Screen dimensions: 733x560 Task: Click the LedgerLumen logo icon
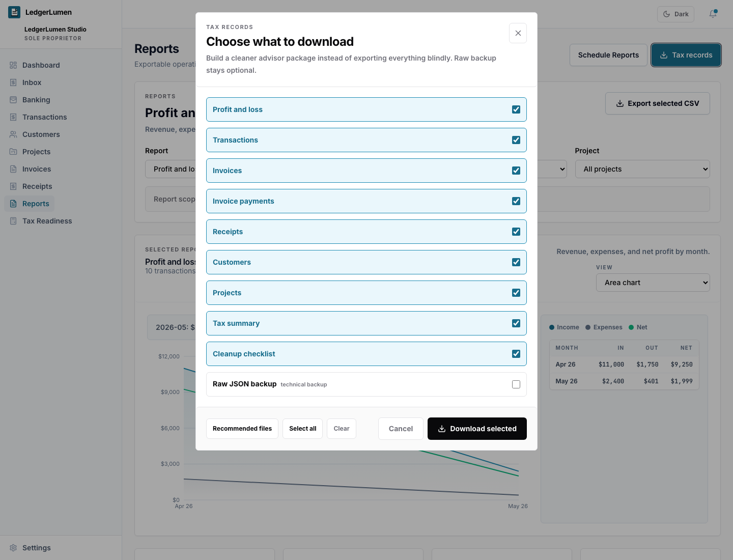[14, 12]
